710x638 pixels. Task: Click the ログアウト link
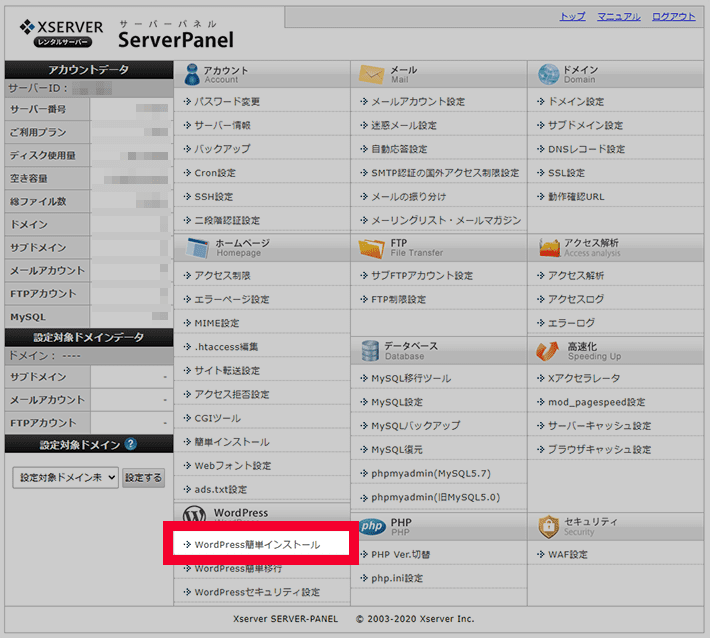[673, 16]
